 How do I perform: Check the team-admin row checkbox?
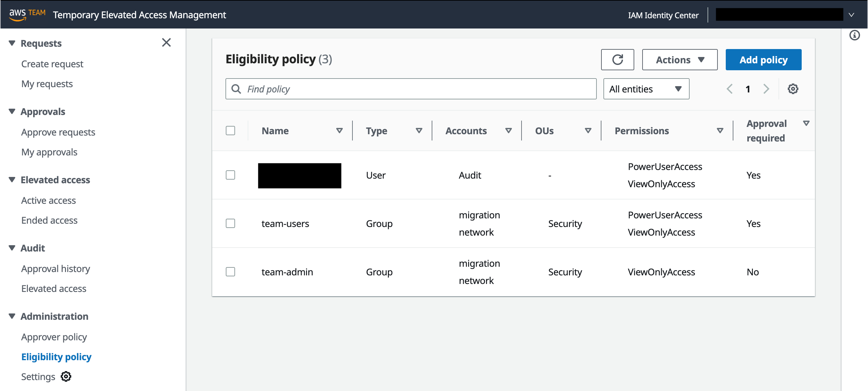coord(230,271)
